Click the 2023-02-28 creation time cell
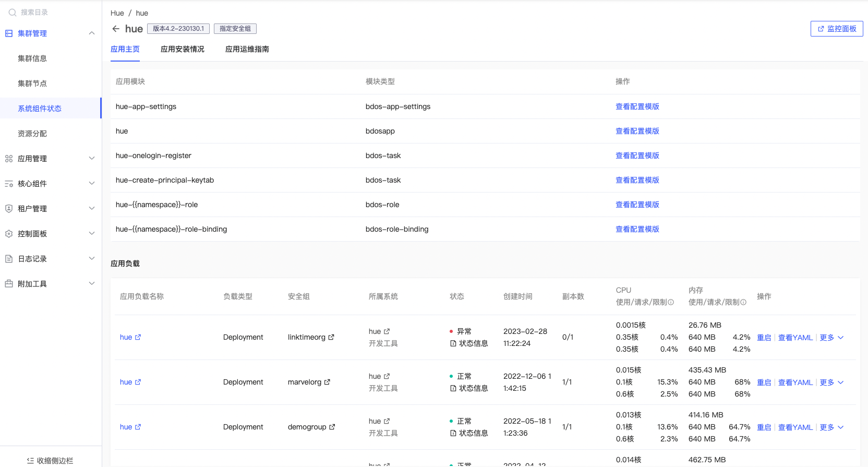Screen dimensions: 868x467 coord(525,337)
